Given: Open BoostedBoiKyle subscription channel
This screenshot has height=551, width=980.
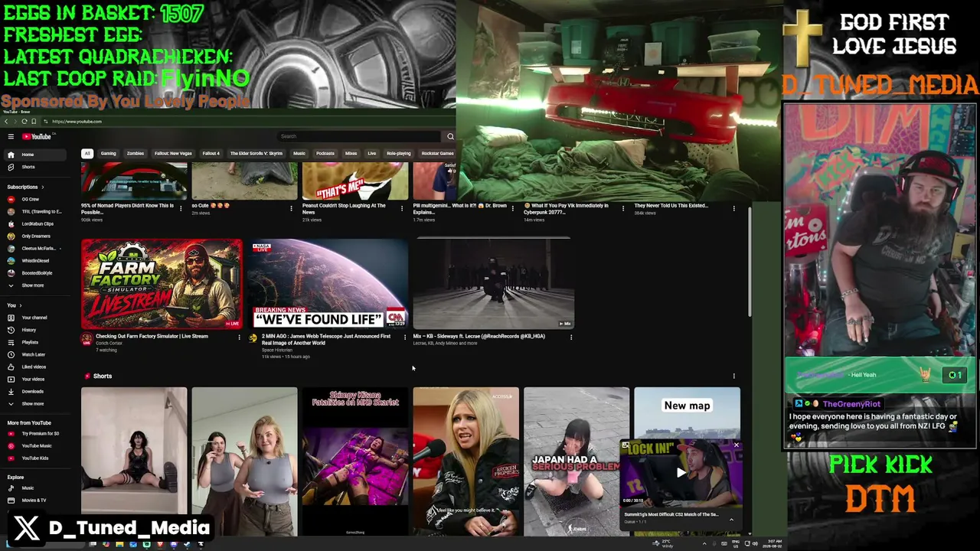Looking at the screenshot, I should click(x=36, y=272).
